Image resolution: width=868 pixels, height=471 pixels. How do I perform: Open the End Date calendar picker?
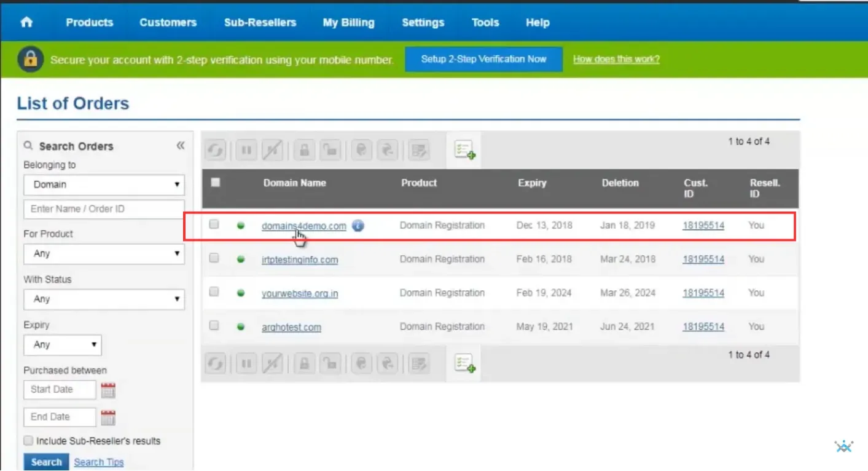point(108,418)
